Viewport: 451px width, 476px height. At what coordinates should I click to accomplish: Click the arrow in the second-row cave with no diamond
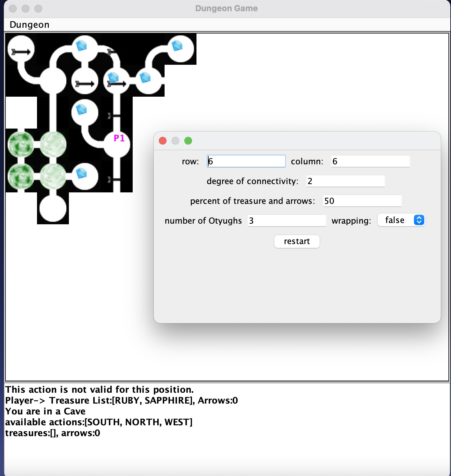point(85,84)
